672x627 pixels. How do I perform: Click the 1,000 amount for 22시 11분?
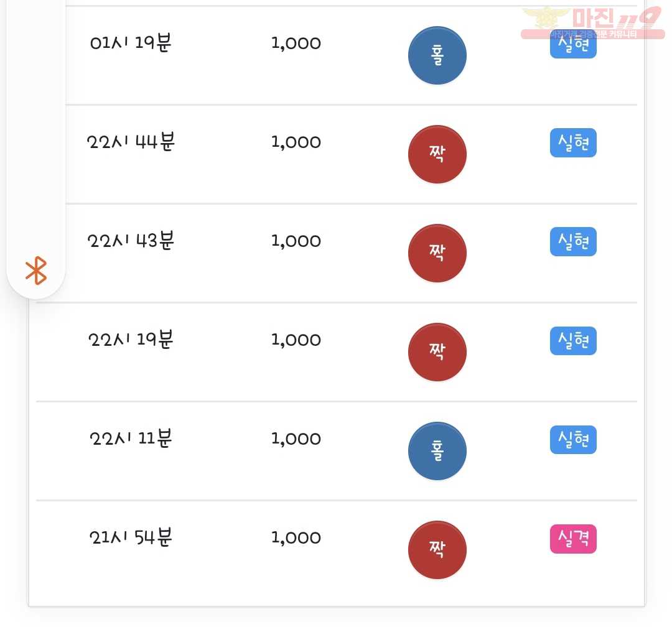tap(296, 439)
